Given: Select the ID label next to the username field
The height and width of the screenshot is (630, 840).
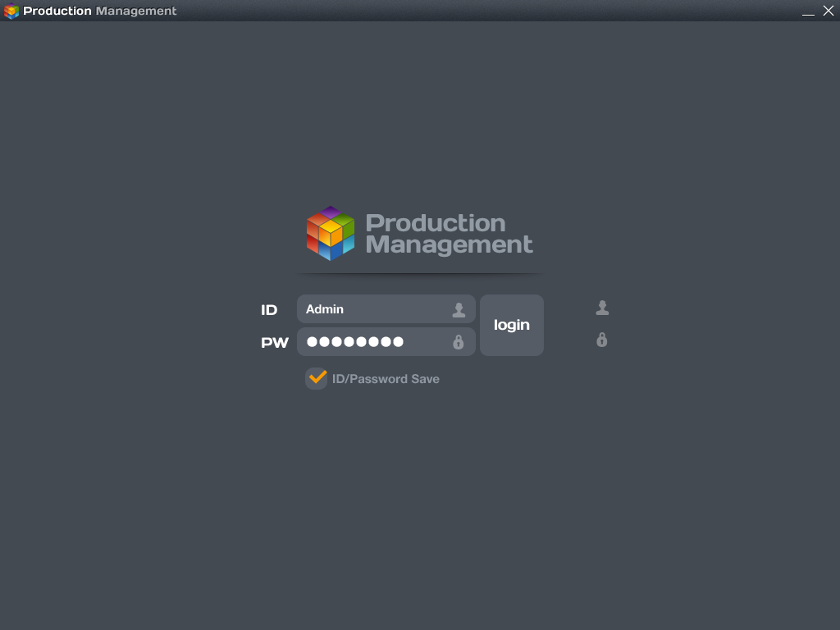Looking at the screenshot, I should (x=269, y=310).
